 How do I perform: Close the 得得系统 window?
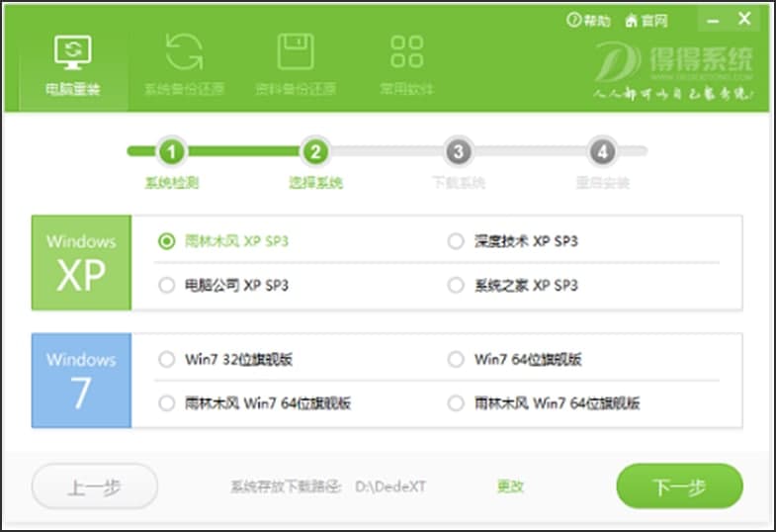pos(744,20)
